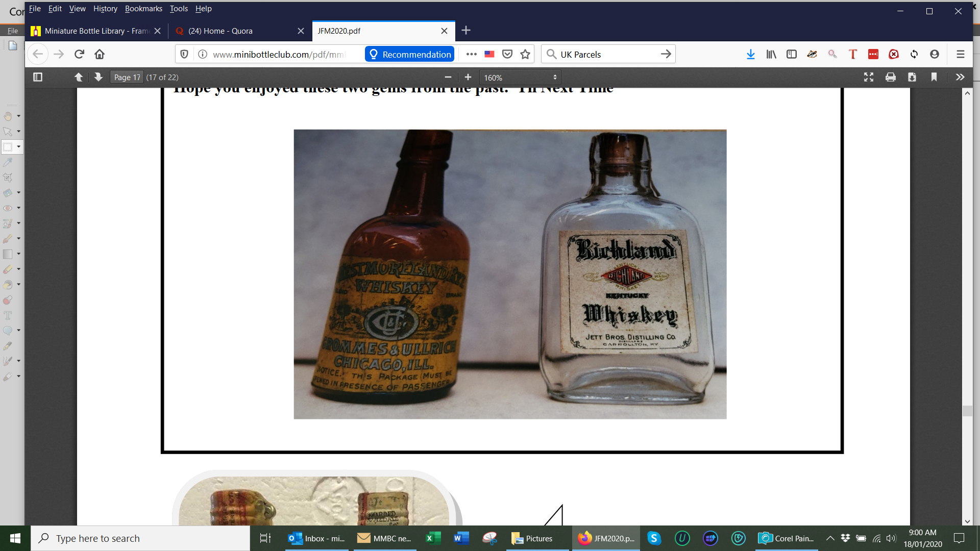
Task: Reload the current page
Action: point(79,54)
